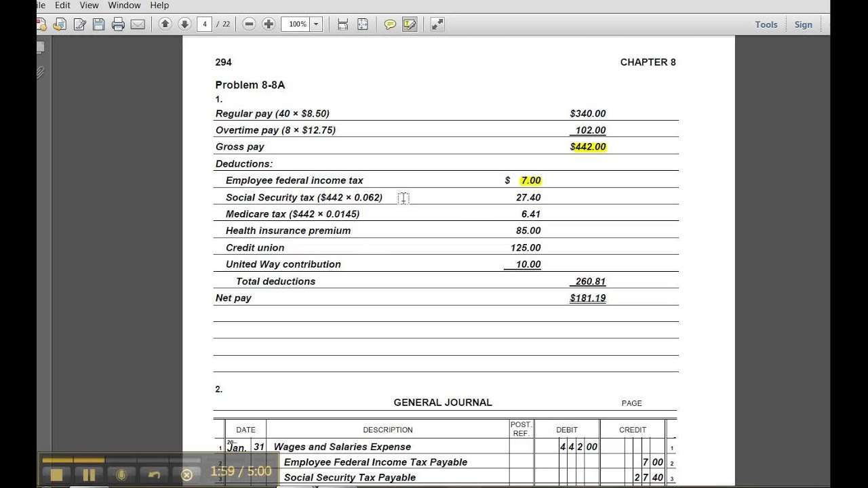Click the Problem 8-8A heading
Image resolution: width=868 pixels, height=488 pixels.
pos(250,85)
